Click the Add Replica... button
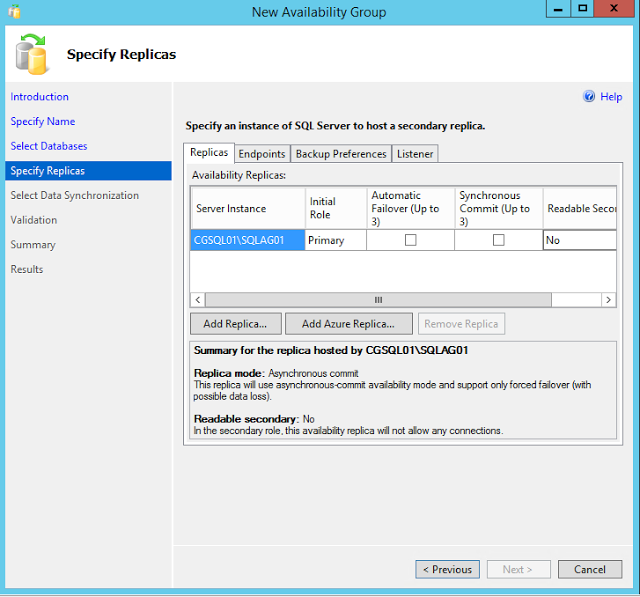The width and height of the screenshot is (640, 597). 236,324
